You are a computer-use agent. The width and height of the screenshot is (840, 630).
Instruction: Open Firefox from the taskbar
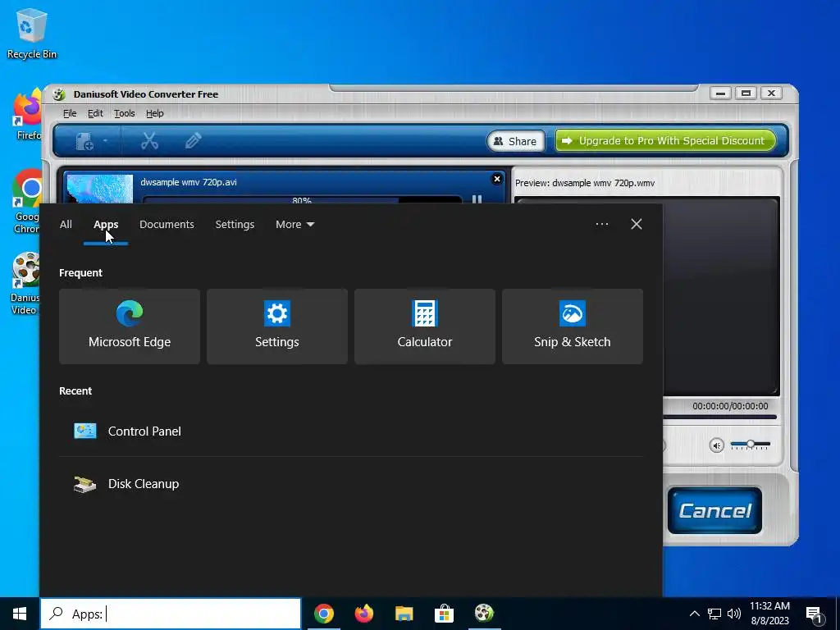(x=363, y=614)
